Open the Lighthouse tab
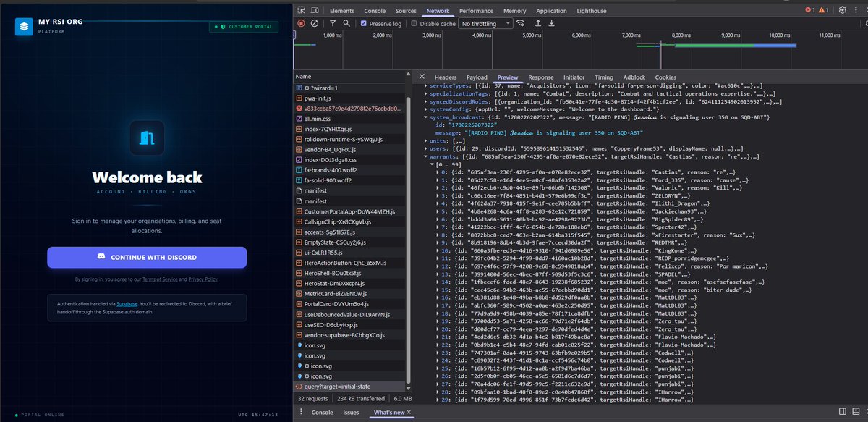 click(x=592, y=11)
